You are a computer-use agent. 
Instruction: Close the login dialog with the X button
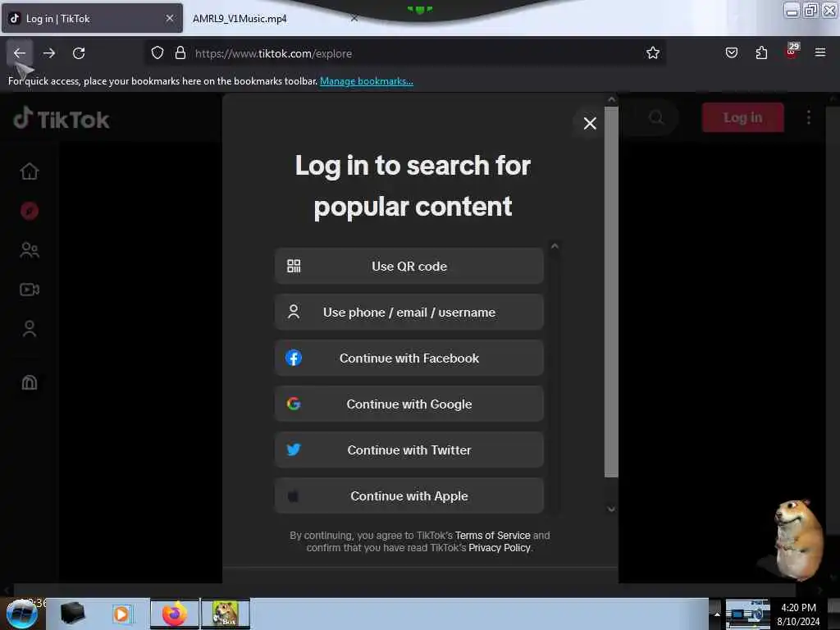[590, 123]
